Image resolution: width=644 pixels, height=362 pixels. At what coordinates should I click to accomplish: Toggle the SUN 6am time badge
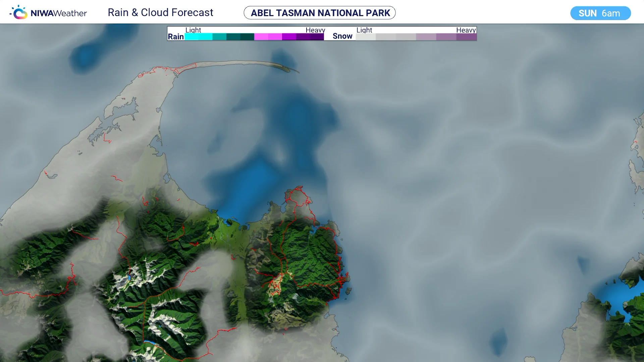point(600,13)
